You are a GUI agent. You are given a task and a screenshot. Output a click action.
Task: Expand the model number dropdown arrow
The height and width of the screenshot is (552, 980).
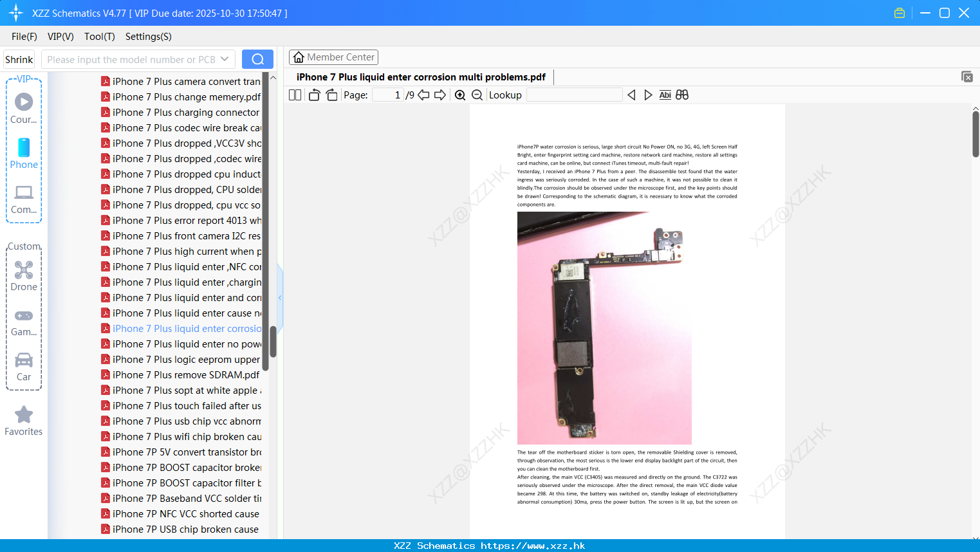pyautogui.click(x=225, y=59)
